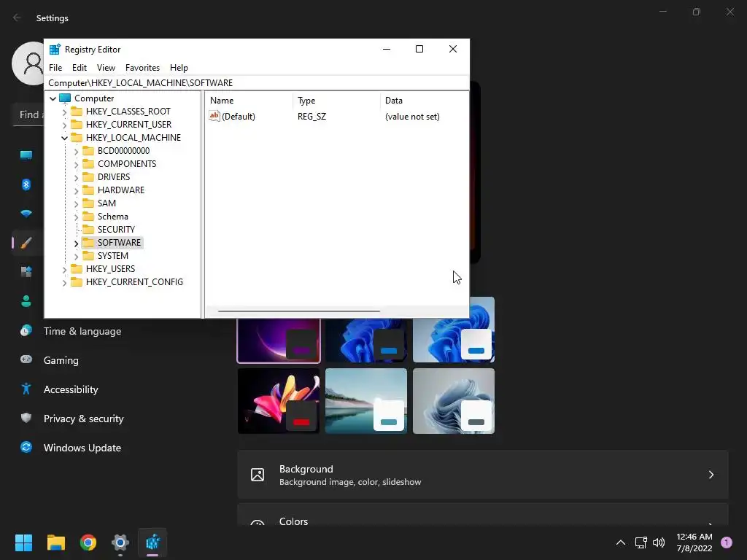Select the DRIVERS registry key
This screenshot has height=560, width=747.
113,177
